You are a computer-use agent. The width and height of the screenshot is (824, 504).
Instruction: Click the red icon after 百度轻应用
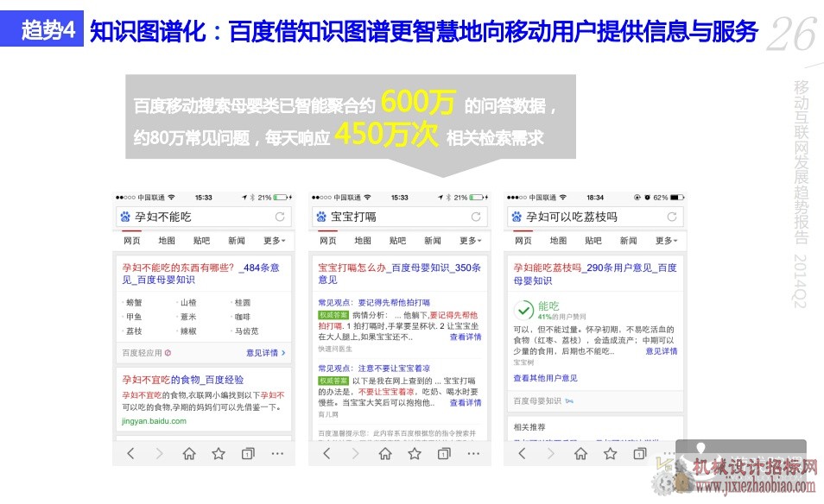pyautogui.click(x=168, y=353)
